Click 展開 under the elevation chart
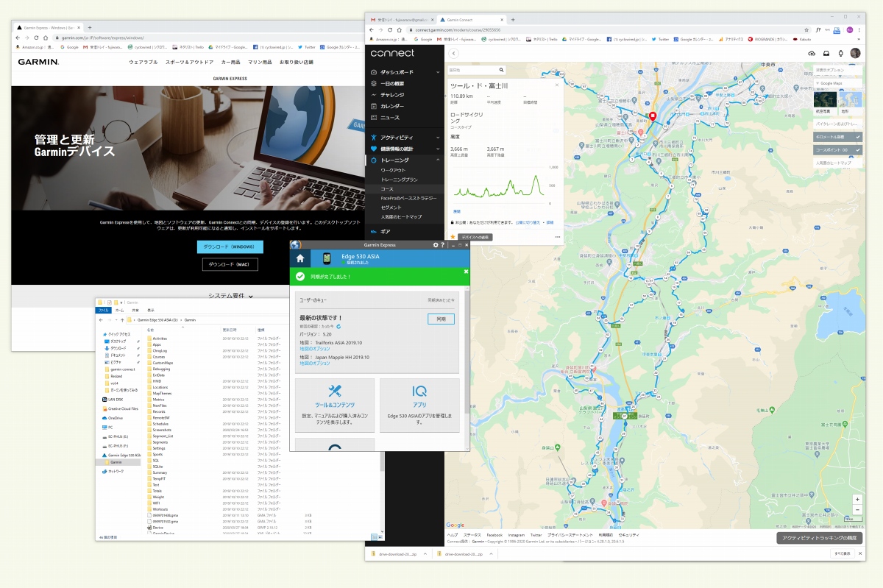The height and width of the screenshot is (588, 883). [x=456, y=211]
